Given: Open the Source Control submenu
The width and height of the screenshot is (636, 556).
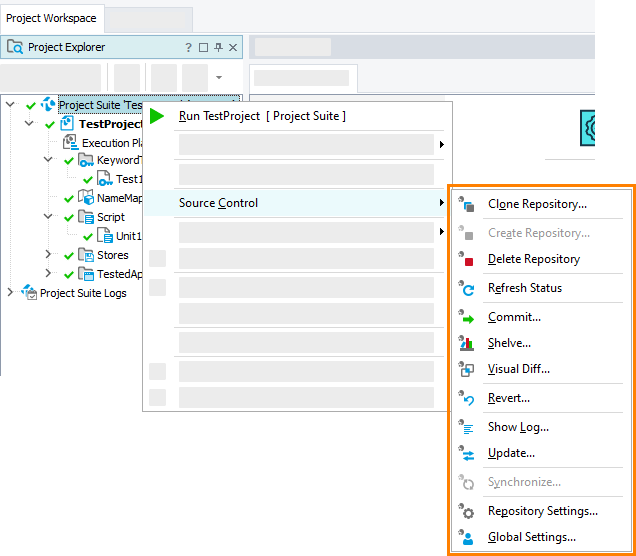Looking at the screenshot, I should tap(218, 203).
